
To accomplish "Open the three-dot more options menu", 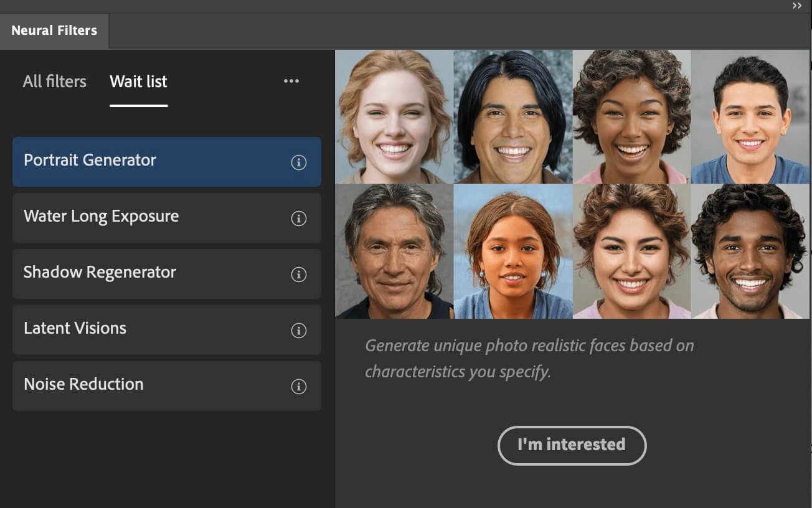I will pos(291,81).
